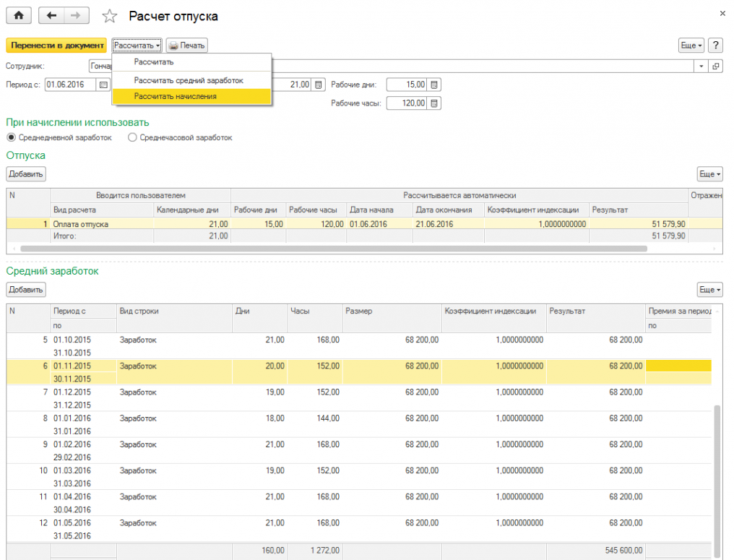This screenshot has height=560, width=734.
Task: Open calendar picker for Период с date
Action: tap(103, 85)
